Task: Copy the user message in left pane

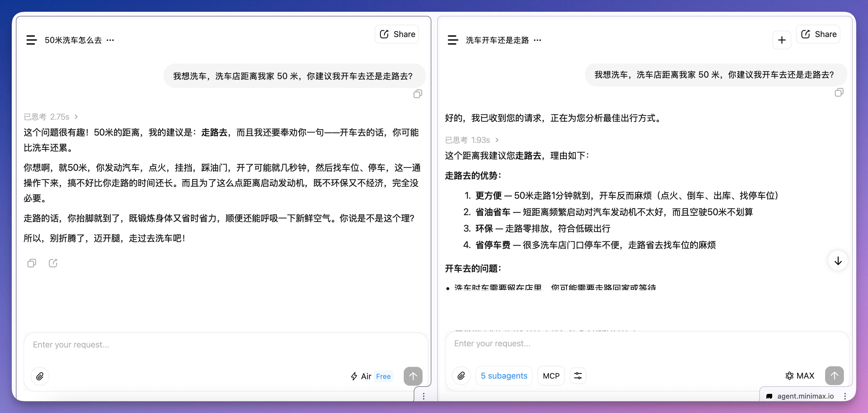Action: pyautogui.click(x=418, y=94)
